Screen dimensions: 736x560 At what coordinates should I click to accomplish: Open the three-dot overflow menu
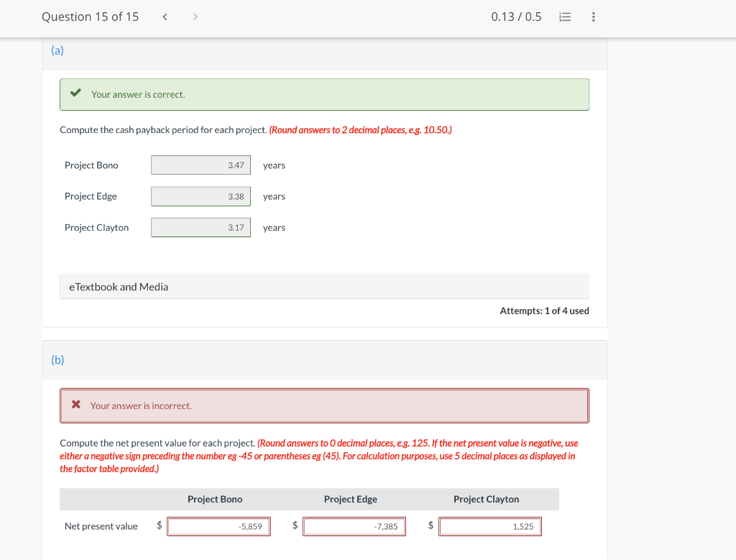593,17
